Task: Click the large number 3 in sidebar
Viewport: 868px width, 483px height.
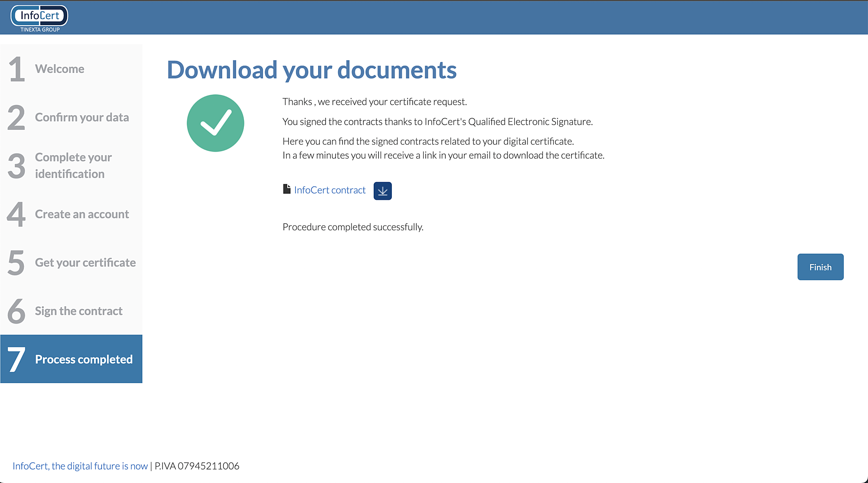Action: [16, 166]
